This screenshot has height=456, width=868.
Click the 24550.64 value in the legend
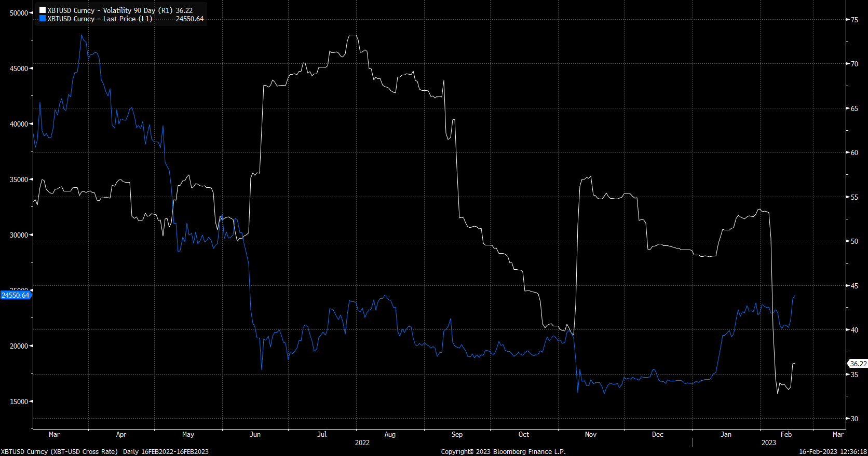189,19
